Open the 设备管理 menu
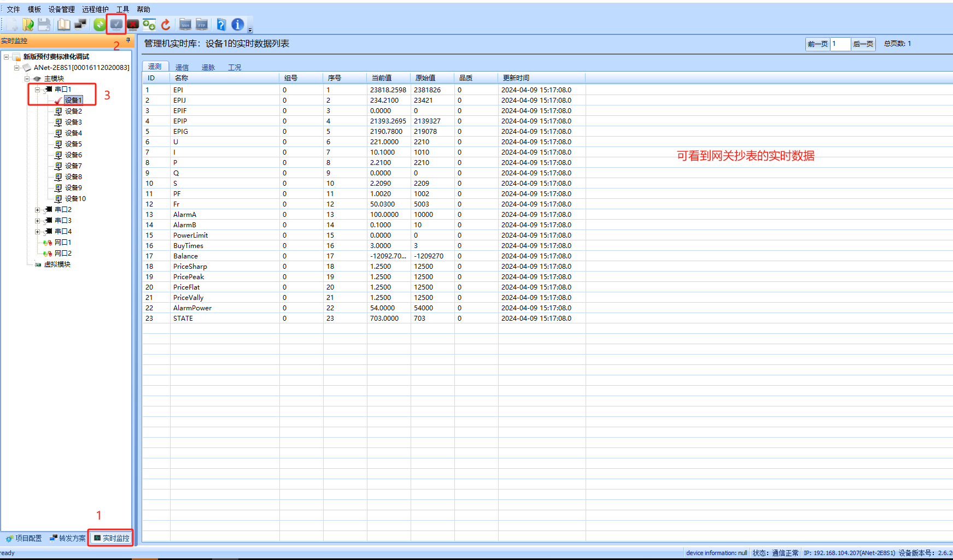The height and width of the screenshot is (560, 953). pos(61,9)
